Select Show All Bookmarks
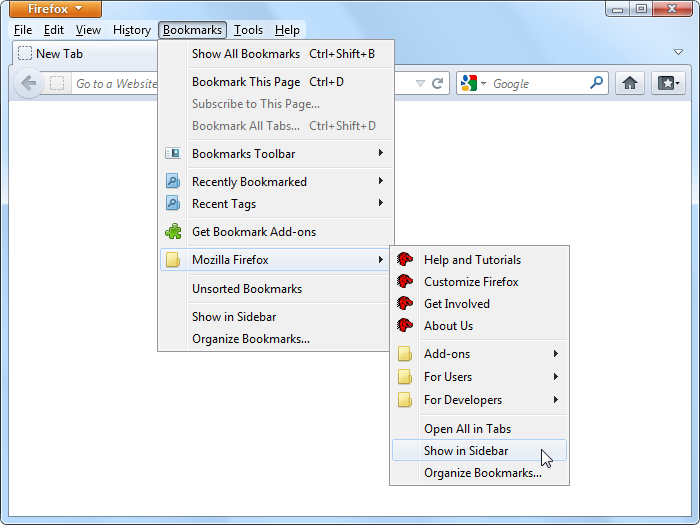 [x=246, y=54]
